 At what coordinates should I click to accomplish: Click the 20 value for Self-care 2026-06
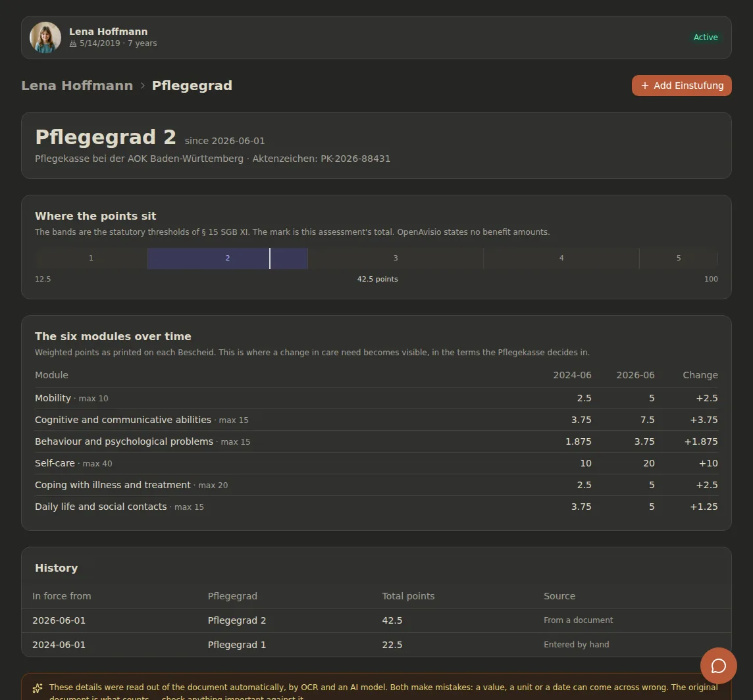tap(649, 463)
